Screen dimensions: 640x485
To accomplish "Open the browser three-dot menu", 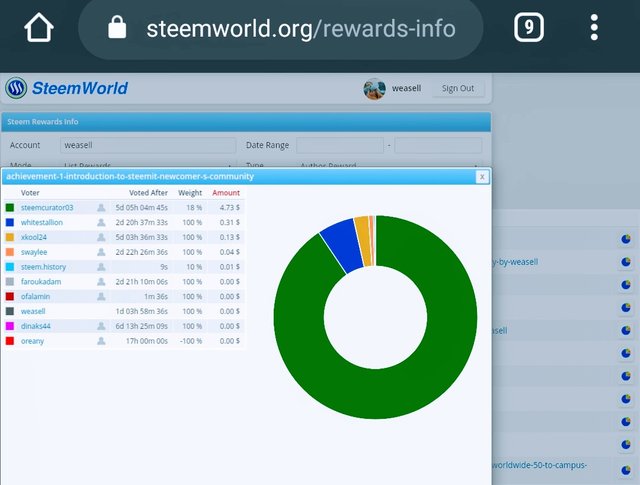I will (594, 27).
